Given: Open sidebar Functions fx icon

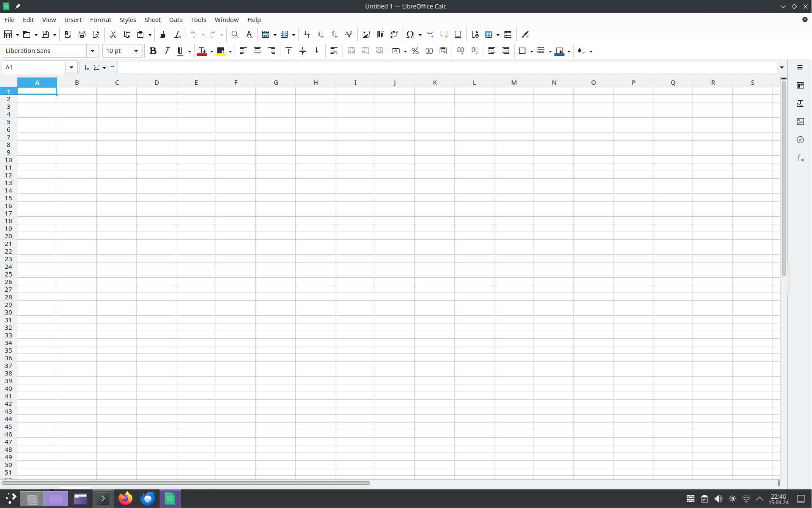Looking at the screenshot, I should click(x=800, y=158).
